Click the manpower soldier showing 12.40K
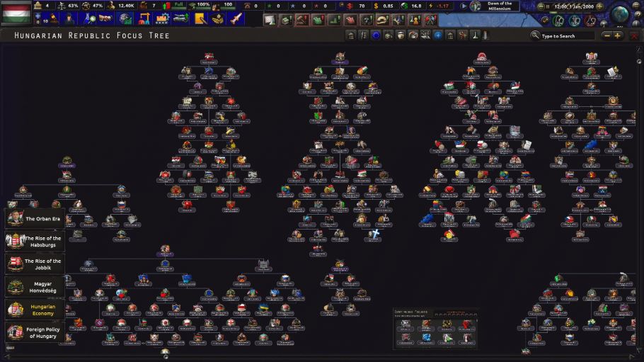This screenshot has width=644, height=362. (x=111, y=6)
